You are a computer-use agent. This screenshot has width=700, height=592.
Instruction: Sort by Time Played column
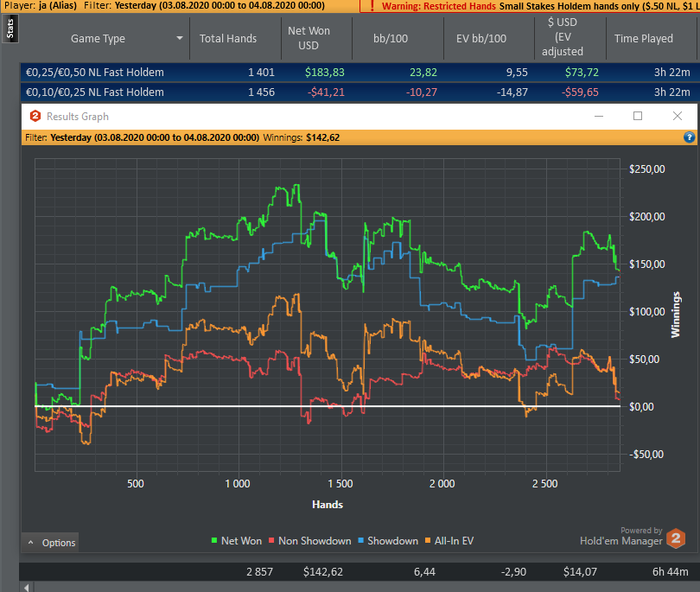(644, 39)
